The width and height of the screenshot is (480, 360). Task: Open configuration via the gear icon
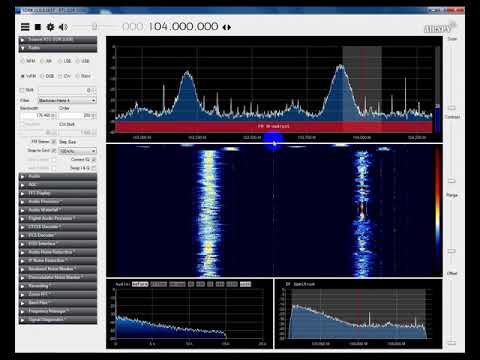point(50,27)
